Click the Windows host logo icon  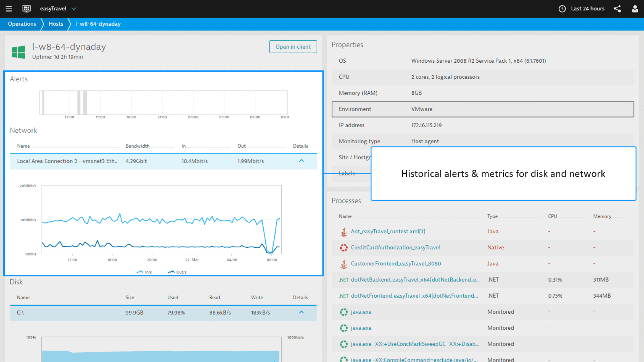point(19,52)
